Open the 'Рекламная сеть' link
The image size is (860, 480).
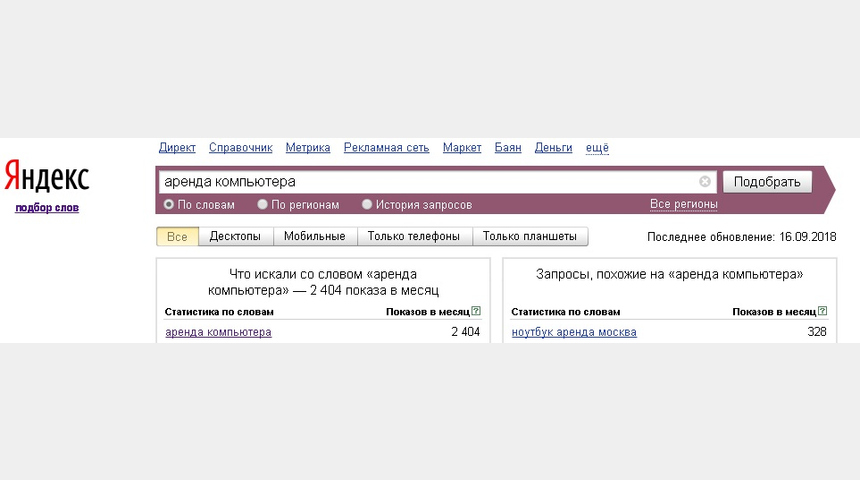387,148
